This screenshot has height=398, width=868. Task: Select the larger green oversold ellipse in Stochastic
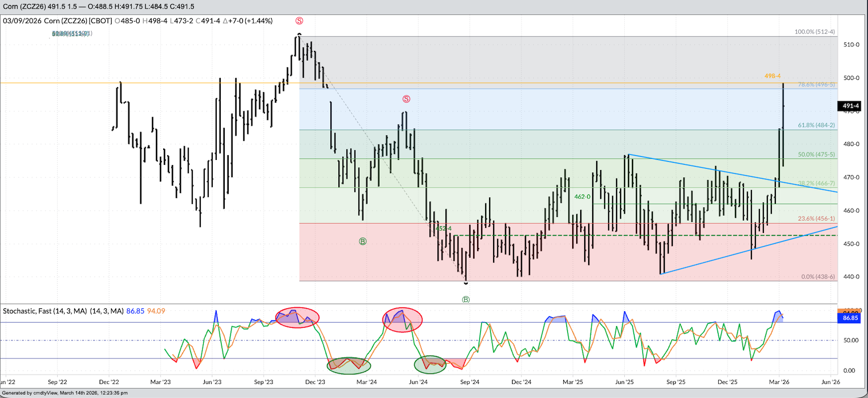coord(349,365)
